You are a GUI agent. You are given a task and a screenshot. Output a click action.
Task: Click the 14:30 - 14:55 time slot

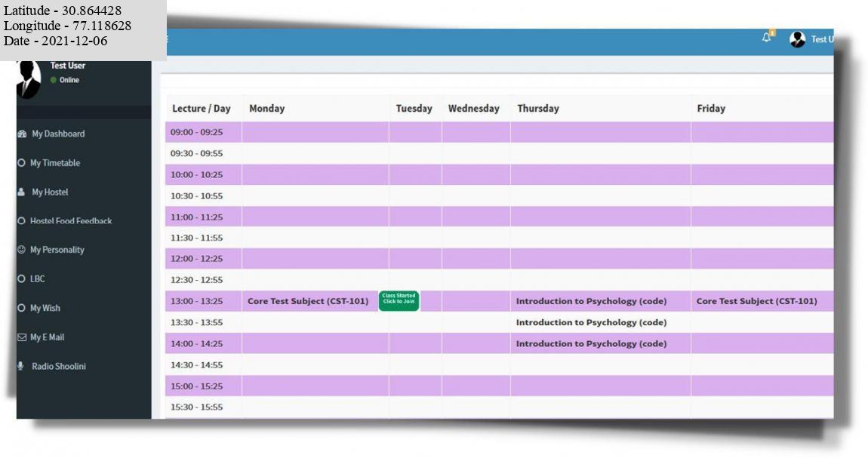tap(196, 365)
